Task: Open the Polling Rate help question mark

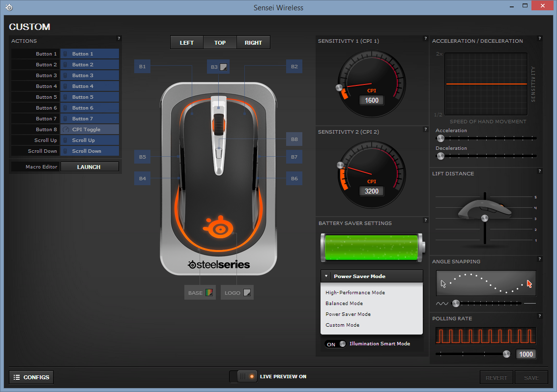Action: [540, 316]
